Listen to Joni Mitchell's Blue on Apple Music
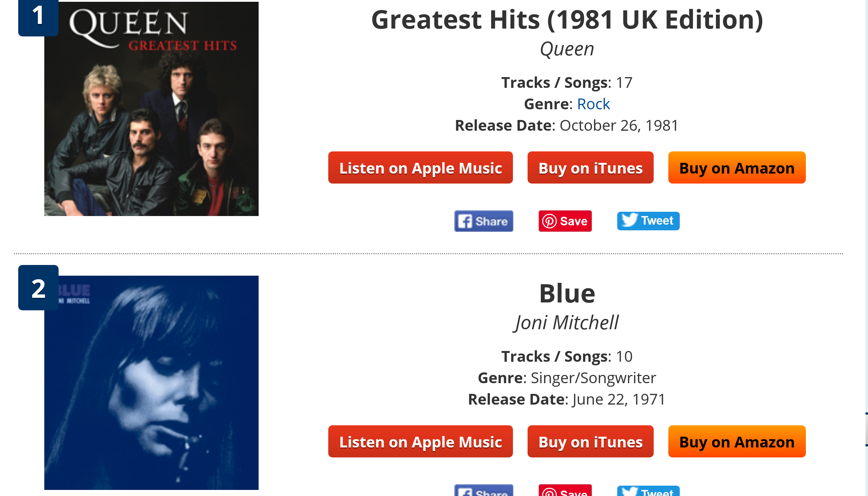The height and width of the screenshot is (496, 868). 420,442
